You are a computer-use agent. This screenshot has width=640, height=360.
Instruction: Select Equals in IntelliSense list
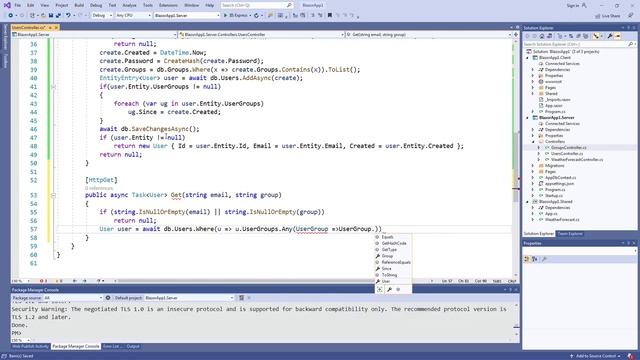coord(387,237)
